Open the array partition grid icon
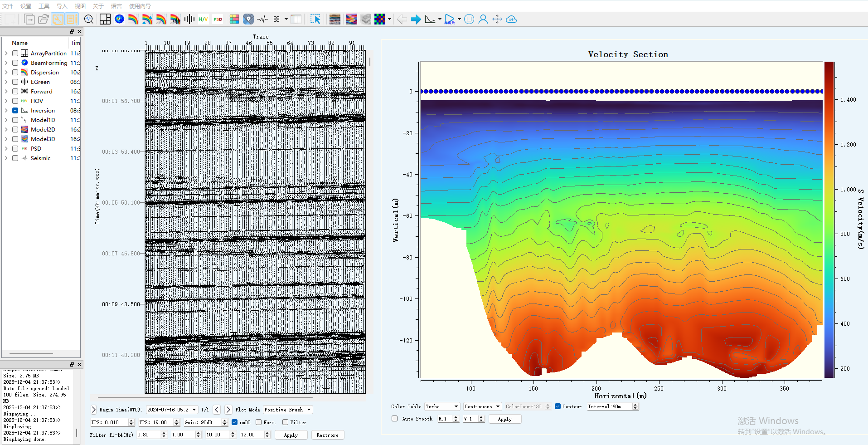868x445 pixels. (x=105, y=19)
